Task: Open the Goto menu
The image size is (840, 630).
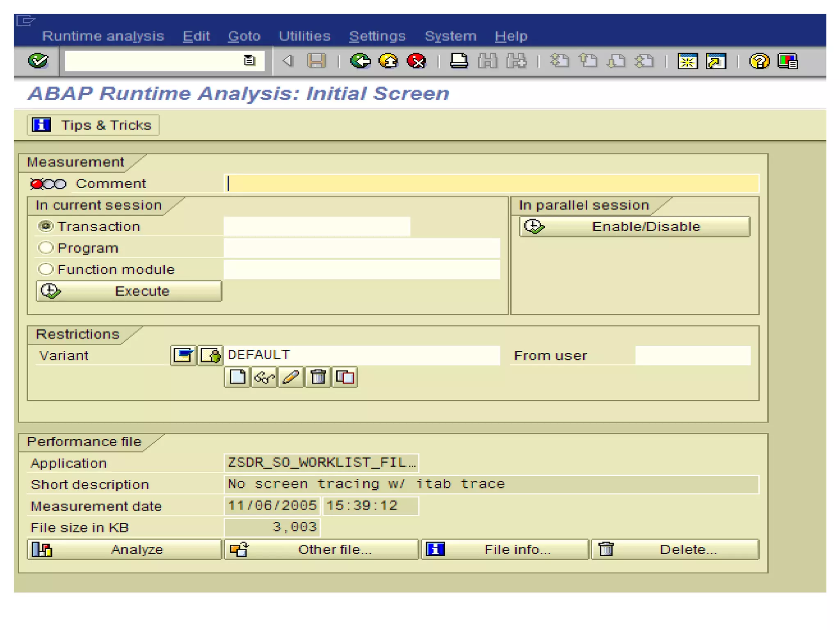Action: (244, 36)
